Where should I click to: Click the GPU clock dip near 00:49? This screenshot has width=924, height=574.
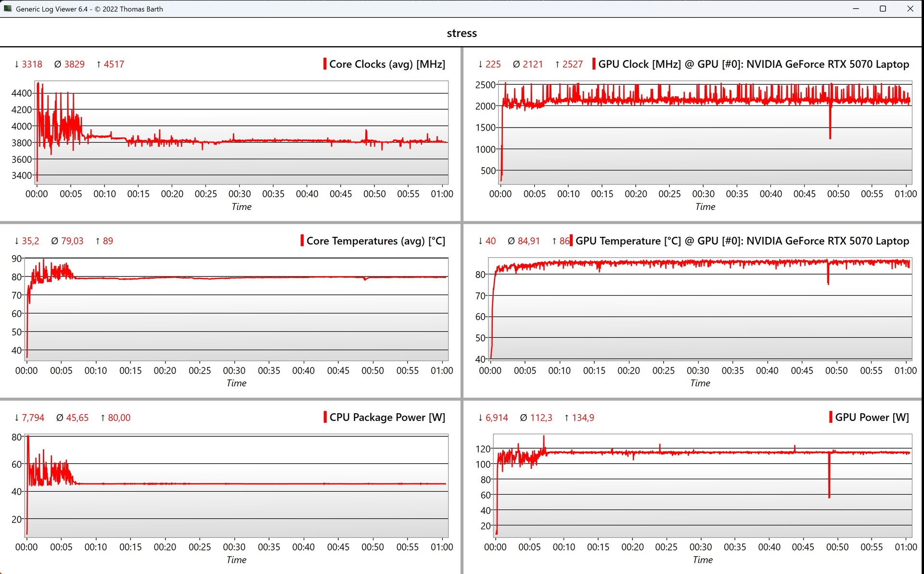click(830, 126)
